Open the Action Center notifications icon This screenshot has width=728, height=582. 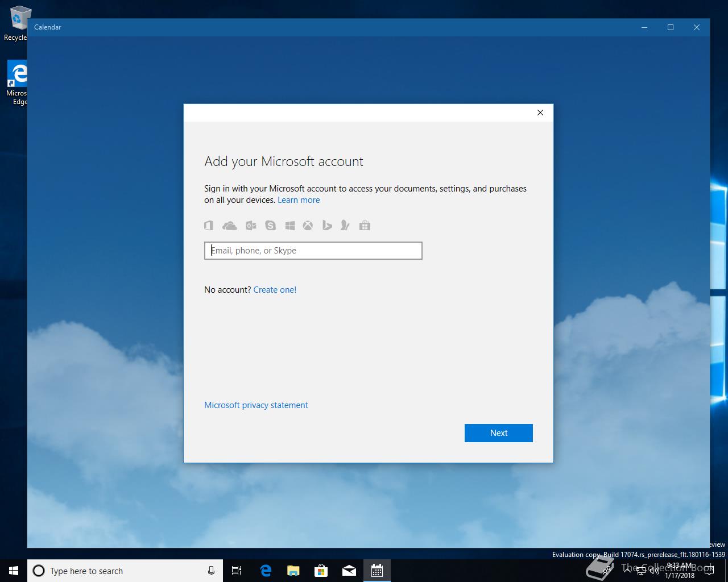coord(708,571)
